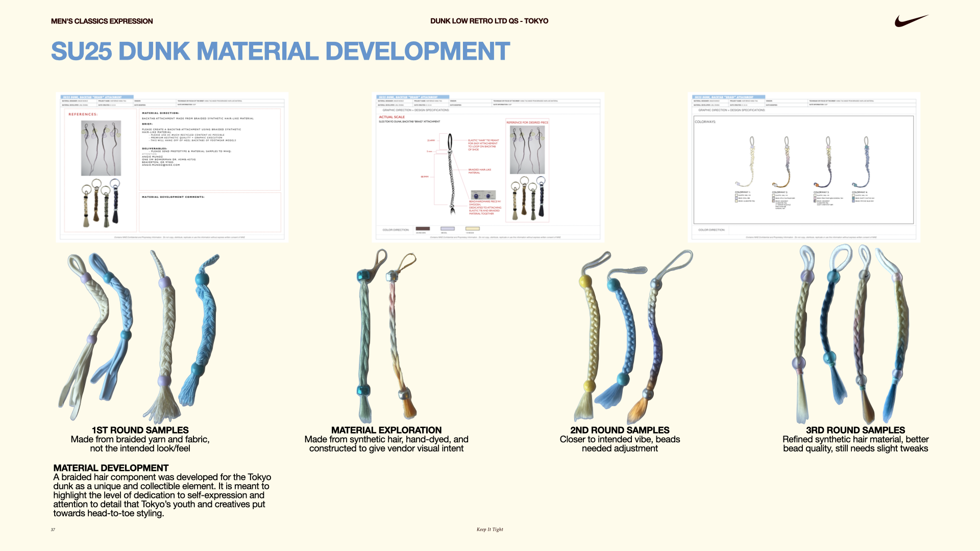This screenshot has width=980, height=551.
Task: Click "REFERENCE FOR DESIRED PIECE" label
Action: point(527,122)
